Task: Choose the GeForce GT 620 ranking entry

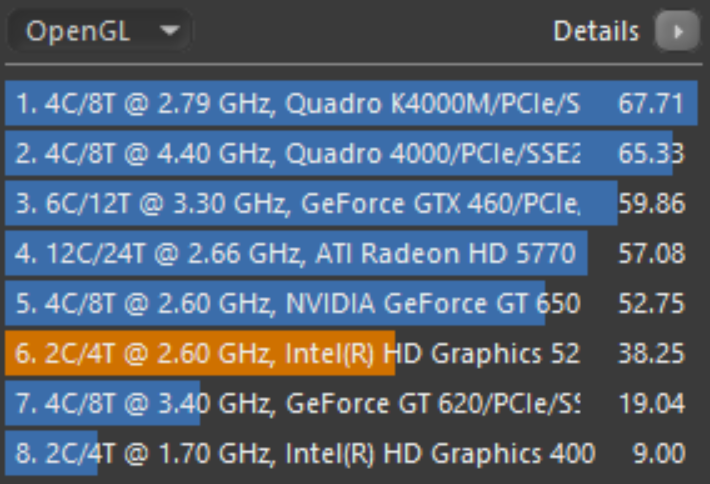Action: 351,403
